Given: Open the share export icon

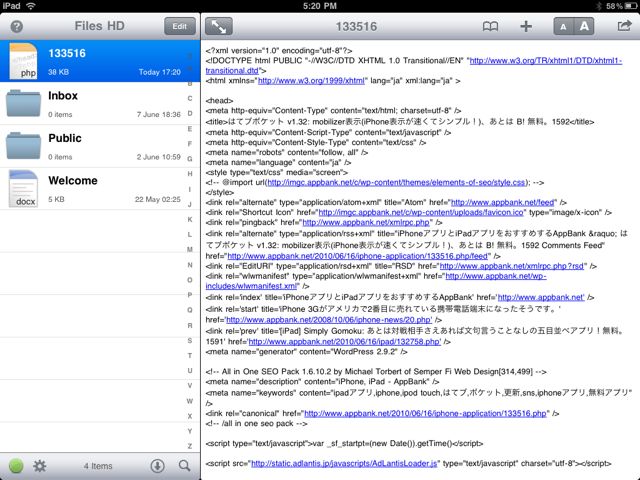Looking at the screenshot, I should pyautogui.click(x=624, y=26).
